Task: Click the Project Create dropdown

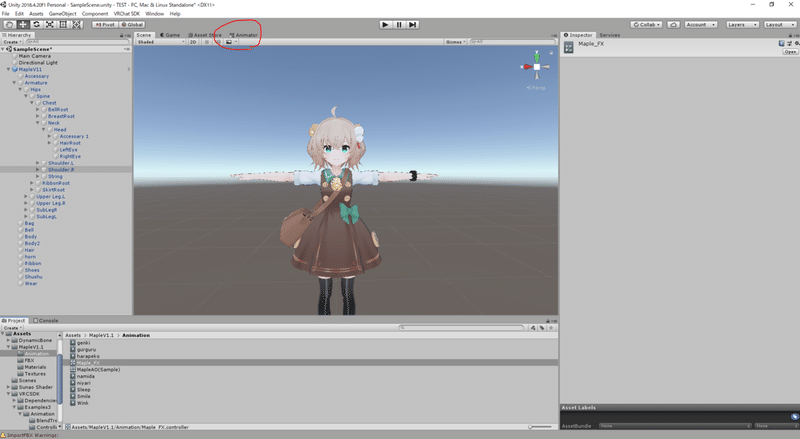Action: coord(12,328)
